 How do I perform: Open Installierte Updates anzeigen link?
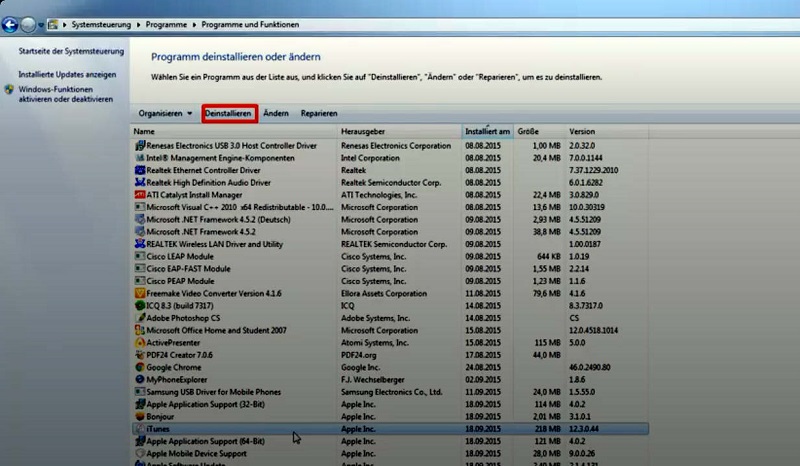click(x=67, y=75)
